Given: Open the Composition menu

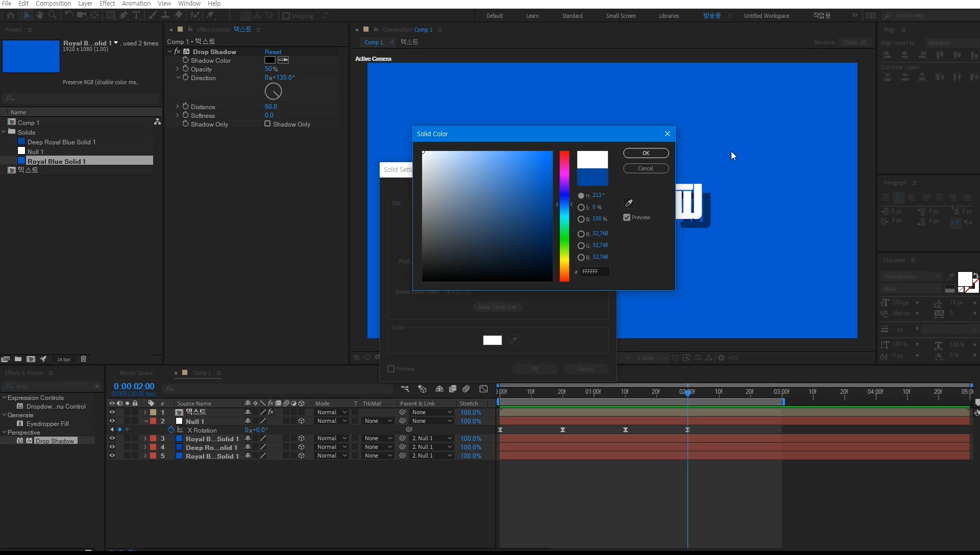Looking at the screenshot, I should [53, 4].
